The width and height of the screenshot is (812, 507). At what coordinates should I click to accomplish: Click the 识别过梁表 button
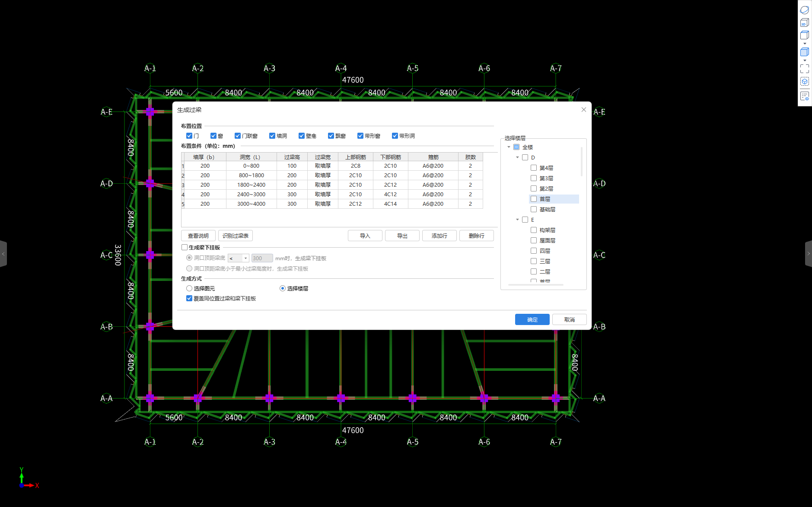pyautogui.click(x=235, y=236)
